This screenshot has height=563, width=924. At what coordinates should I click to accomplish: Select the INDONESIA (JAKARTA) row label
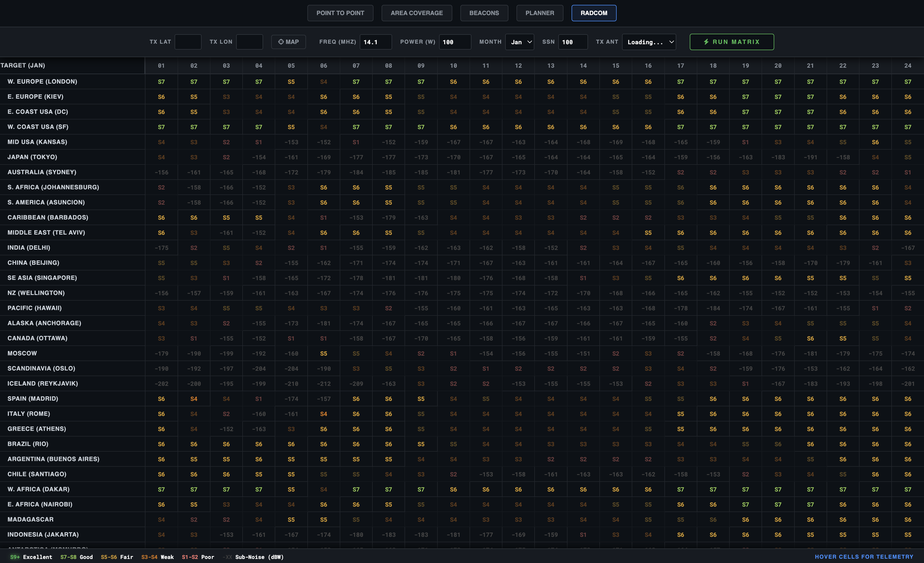43,534
